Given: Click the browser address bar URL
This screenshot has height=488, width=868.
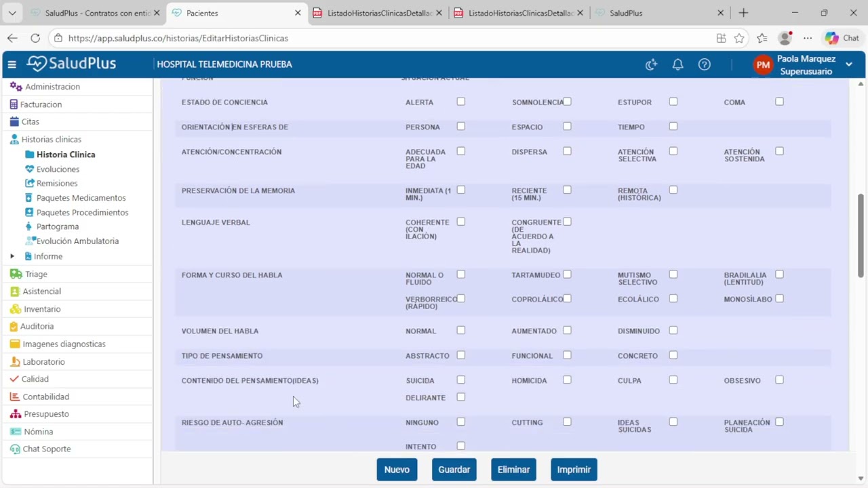Looking at the screenshot, I should point(178,39).
